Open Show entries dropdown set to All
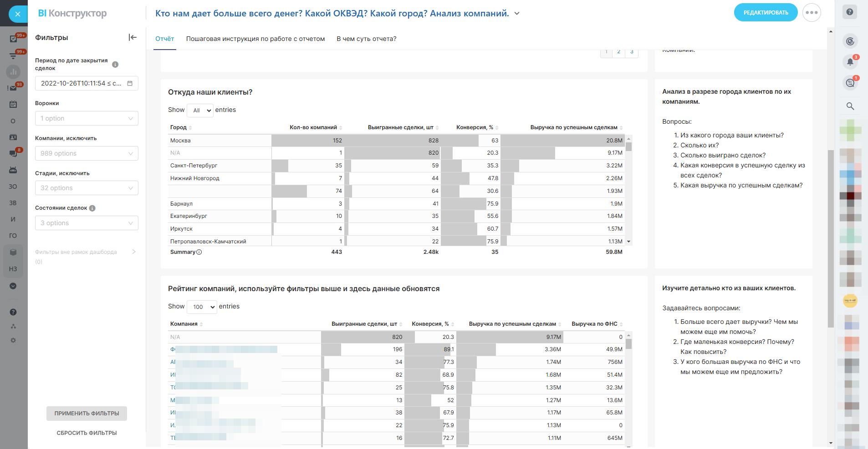The width and height of the screenshot is (868, 449). click(200, 110)
